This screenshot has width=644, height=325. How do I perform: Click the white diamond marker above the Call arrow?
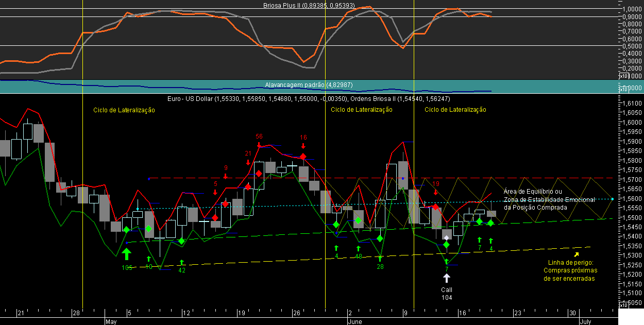tap(447, 237)
